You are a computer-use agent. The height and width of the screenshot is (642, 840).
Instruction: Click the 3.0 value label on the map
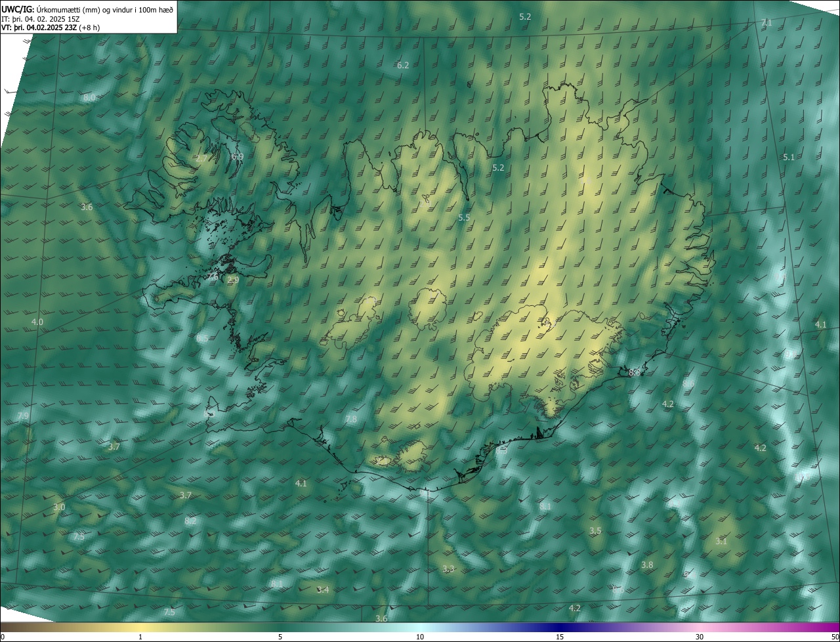click(59, 507)
